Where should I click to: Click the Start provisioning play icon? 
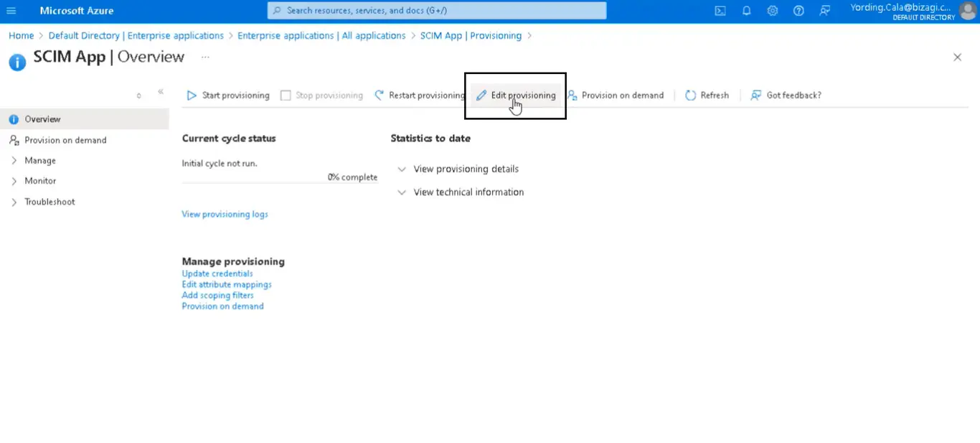[x=192, y=95]
